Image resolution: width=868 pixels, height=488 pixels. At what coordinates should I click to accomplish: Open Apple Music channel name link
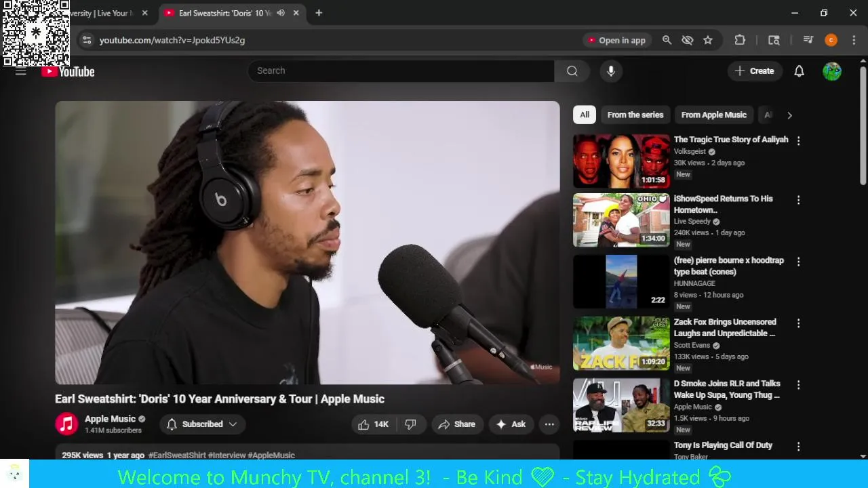pos(110,419)
